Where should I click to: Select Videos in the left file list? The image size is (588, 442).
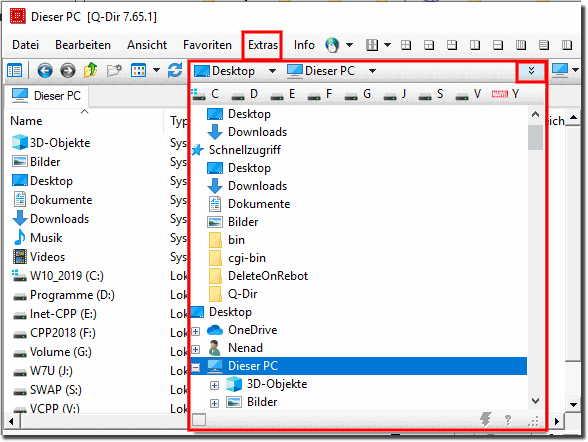tap(47, 257)
